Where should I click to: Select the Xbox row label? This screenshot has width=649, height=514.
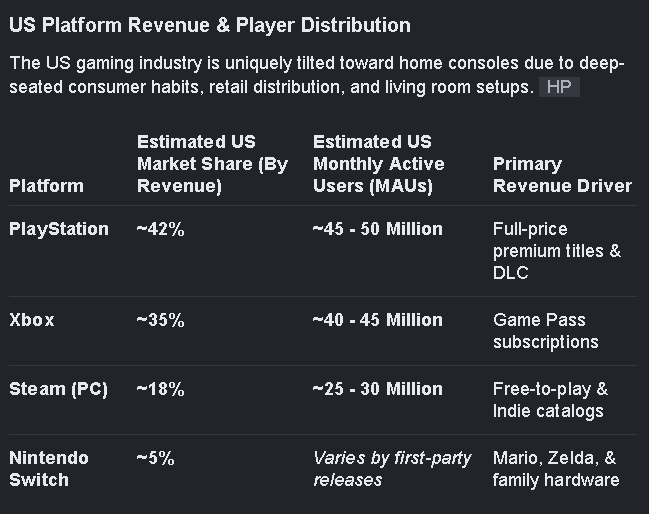[x=31, y=320]
